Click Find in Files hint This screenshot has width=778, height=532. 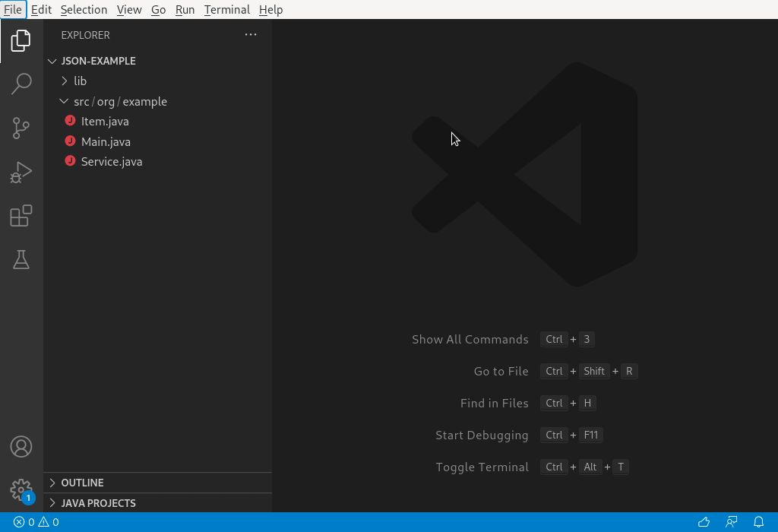tap(494, 403)
